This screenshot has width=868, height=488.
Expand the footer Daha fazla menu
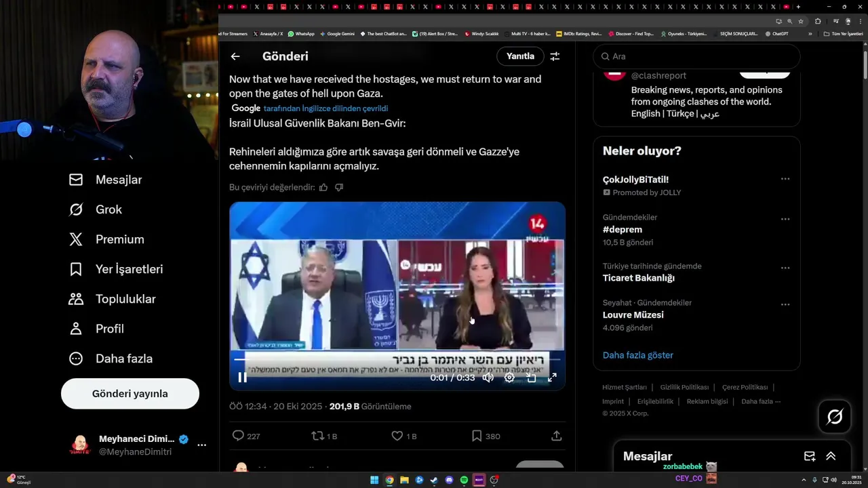point(761,401)
